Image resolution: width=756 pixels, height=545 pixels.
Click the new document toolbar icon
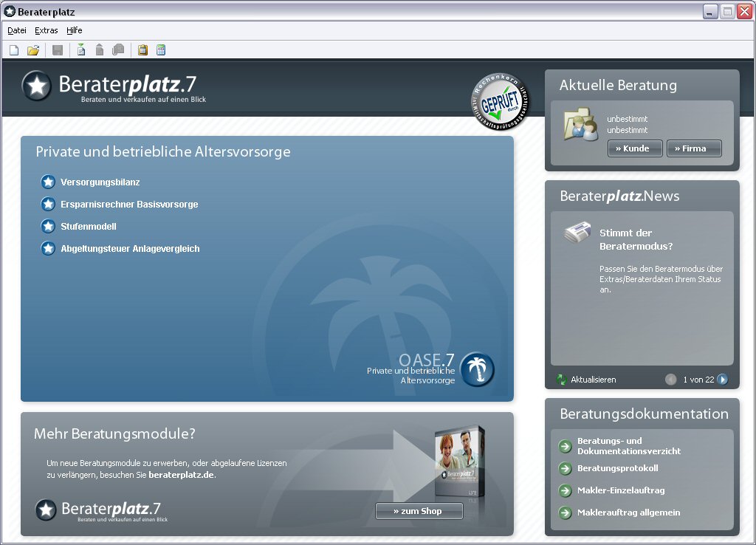tap(14, 50)
